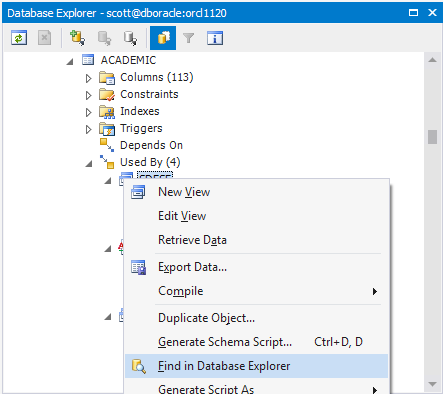Toggle the highlighted show-objects toolbar button

pyautogui.click(x=163, y=38)
